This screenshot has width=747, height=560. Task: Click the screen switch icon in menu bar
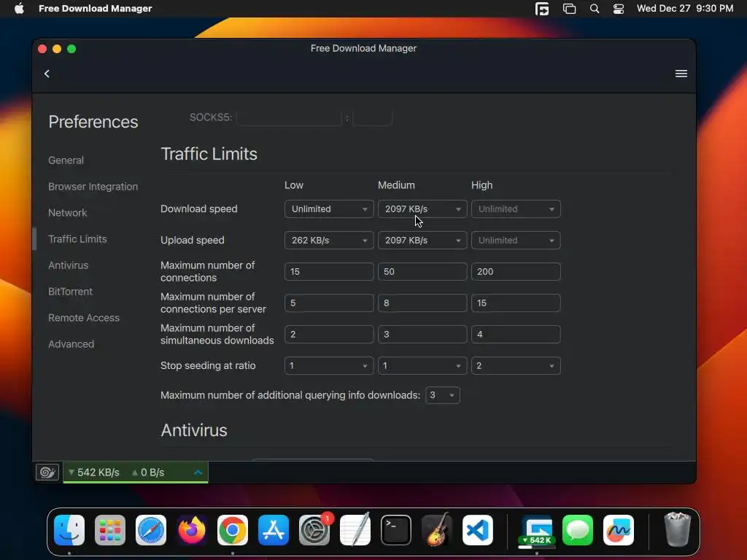point(542,9)
